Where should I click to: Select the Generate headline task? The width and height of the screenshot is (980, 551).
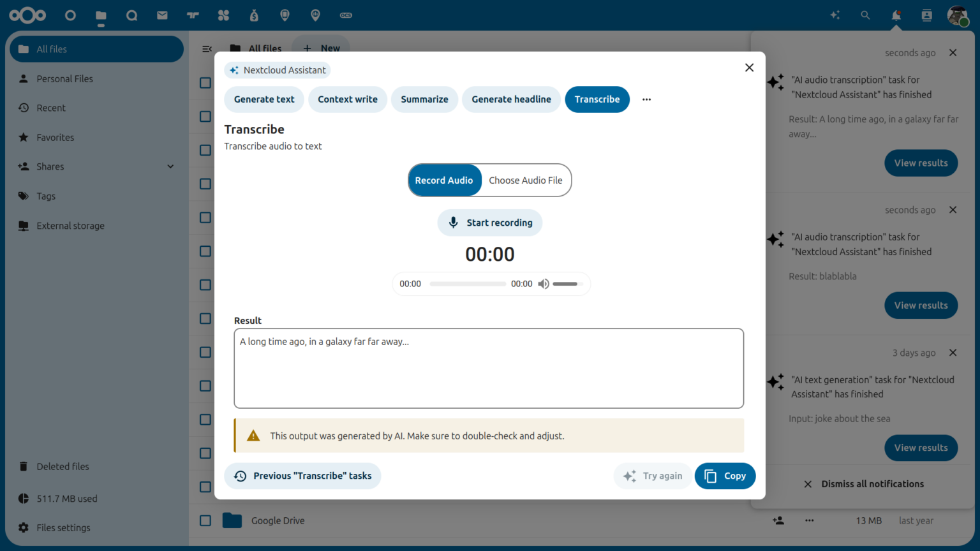[x=511, y=99]
